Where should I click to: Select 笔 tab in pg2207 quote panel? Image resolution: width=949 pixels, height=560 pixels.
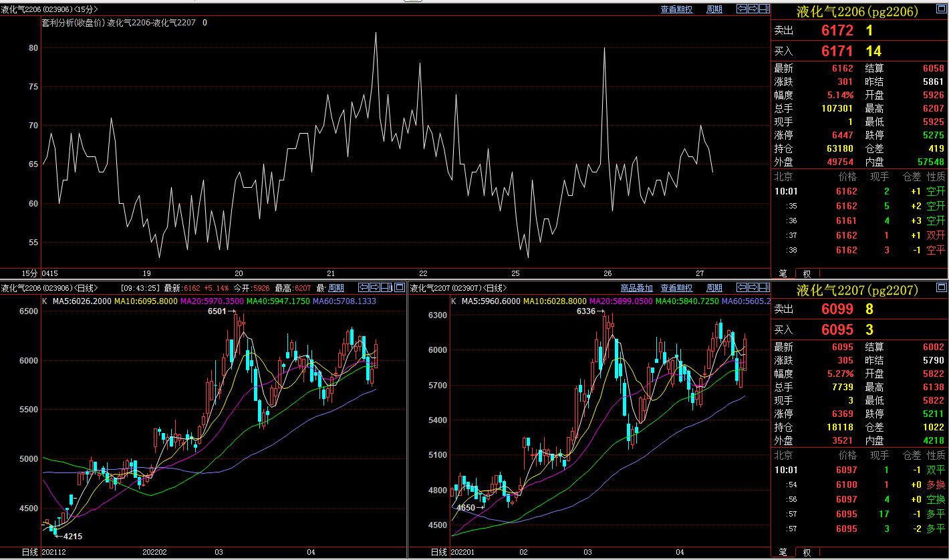tap(783, 553)
